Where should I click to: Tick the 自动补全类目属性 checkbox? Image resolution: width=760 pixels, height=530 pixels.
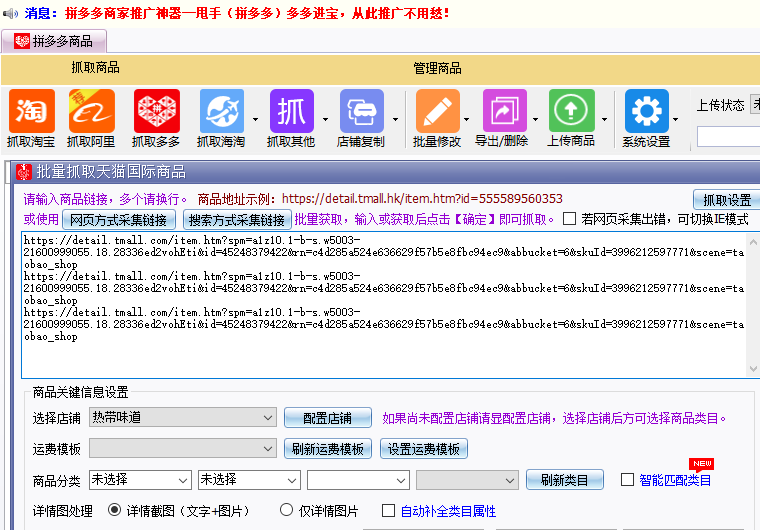click(x=388, y=511)
